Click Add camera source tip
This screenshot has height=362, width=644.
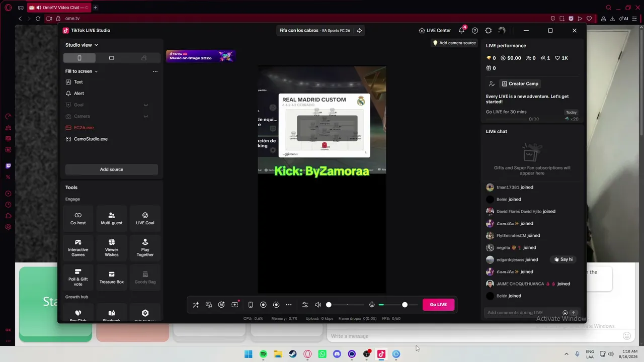coord(454,43)
